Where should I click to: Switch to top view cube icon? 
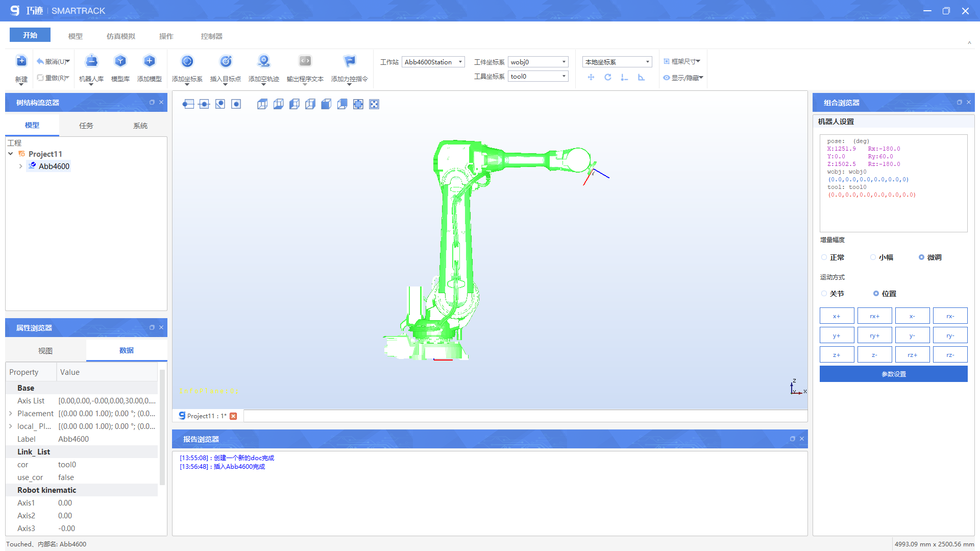262,104
